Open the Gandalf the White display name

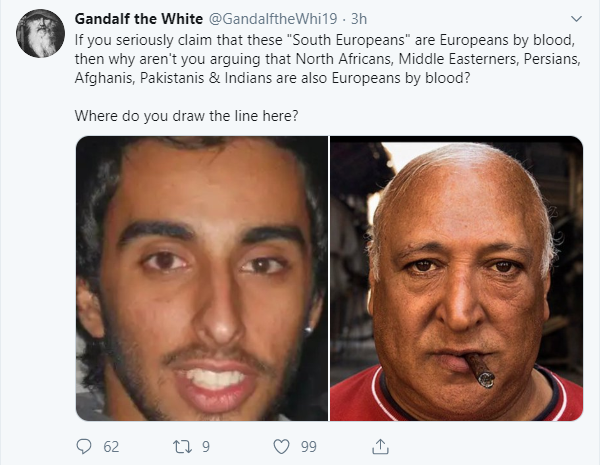coord(139,19)
